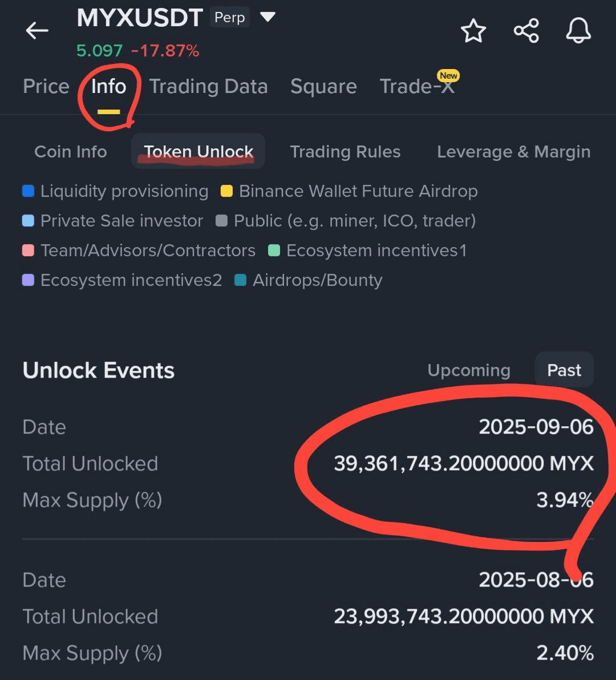The width and height of the screenshot is (616, 680).
Task: Select the Past unlock events toggle
Action: click(564, 370)
